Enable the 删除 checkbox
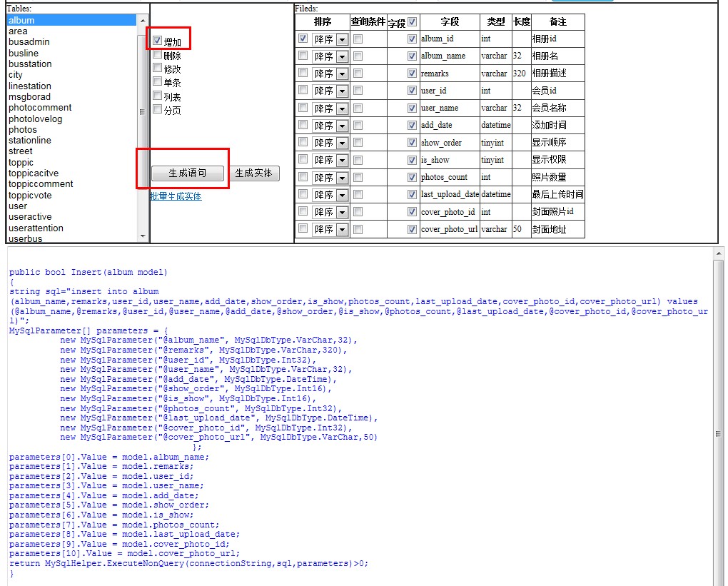 [x=158, y=55]
